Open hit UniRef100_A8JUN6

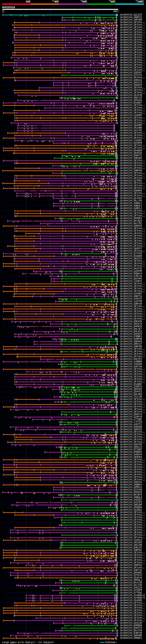tap(131, 128)
